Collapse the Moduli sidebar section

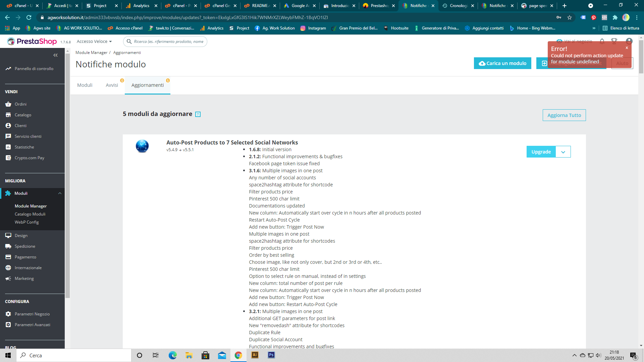[x=60, y=193]
